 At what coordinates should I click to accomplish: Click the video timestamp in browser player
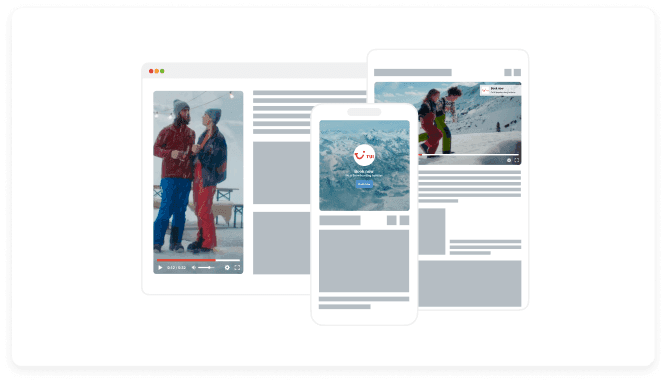point(177,268)
